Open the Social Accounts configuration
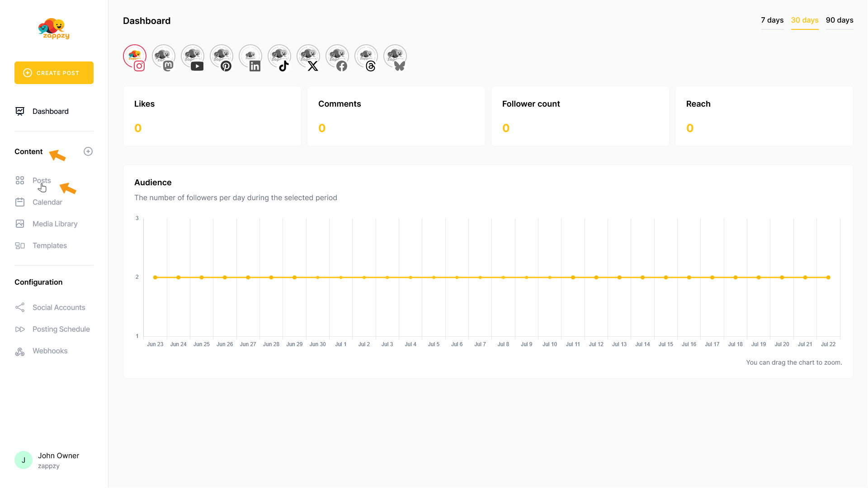 [59, 307]
